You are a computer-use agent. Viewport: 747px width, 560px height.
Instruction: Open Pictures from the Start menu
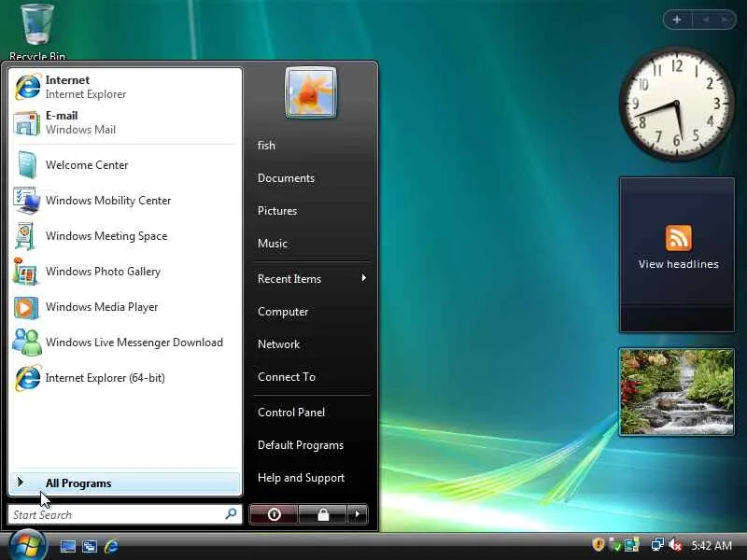pyautogui.click(x=277, y=211)
